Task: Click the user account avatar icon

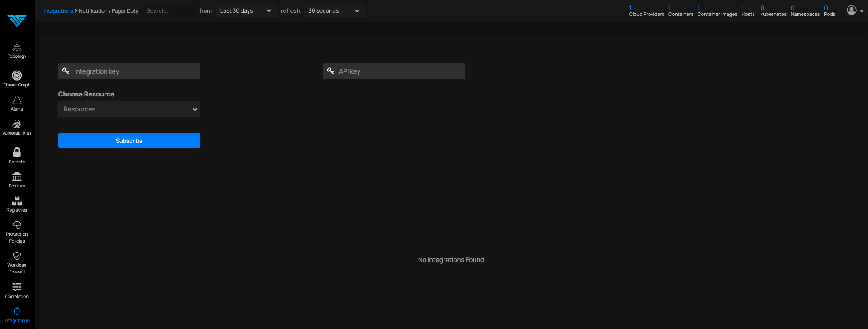Action: click(852, 10)
